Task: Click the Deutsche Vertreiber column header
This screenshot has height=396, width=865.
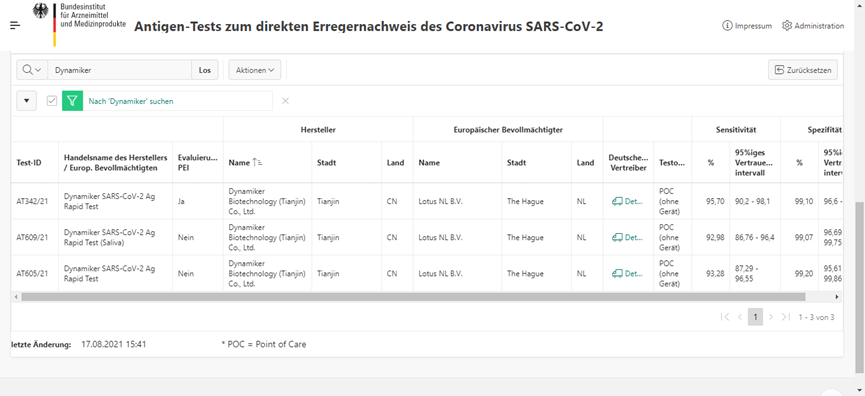Action: (628, 163)
